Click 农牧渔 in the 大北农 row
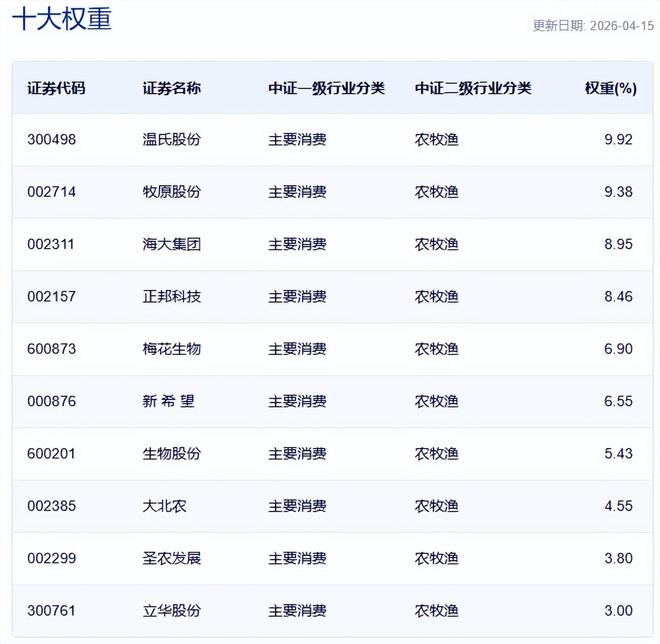Viewport: 660px width, 644px height. (436, 506)
